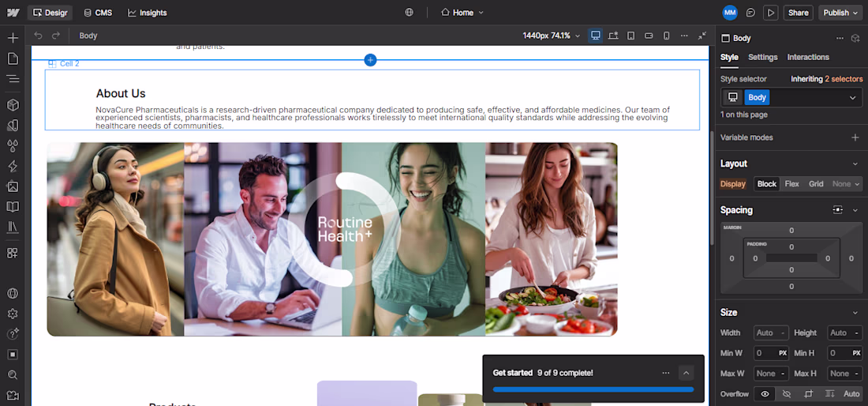Open the Publish dropdown
Image resolution: width=868 pixels, height=406 pixels.
[x=840, y=13]
